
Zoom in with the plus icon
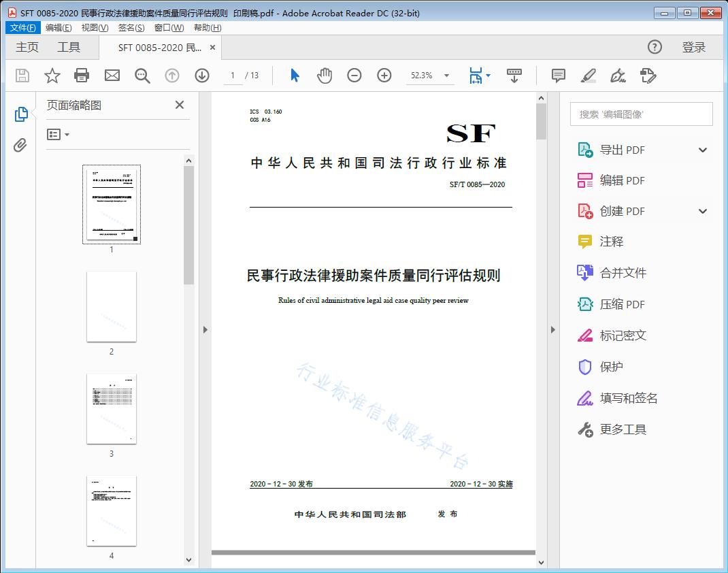click(384, 76)
